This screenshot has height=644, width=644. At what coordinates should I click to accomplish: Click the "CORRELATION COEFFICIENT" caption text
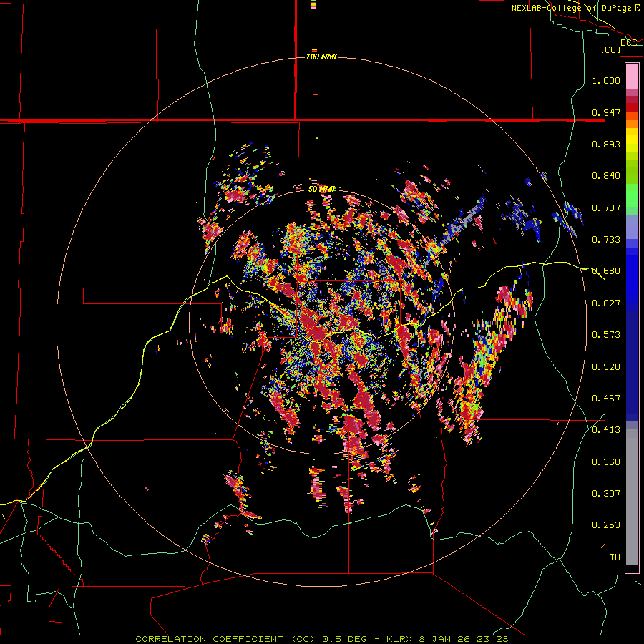209,639
